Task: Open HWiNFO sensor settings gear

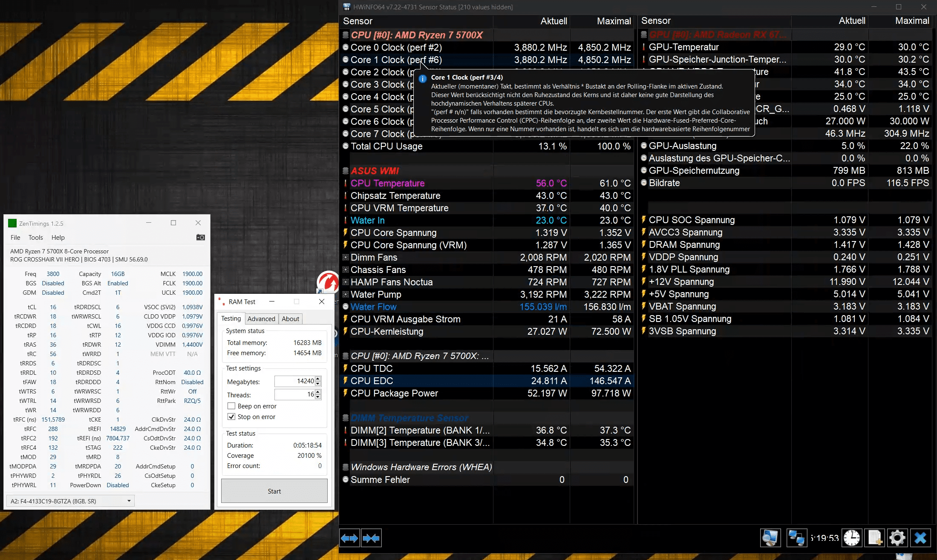Action: [897, 538]
